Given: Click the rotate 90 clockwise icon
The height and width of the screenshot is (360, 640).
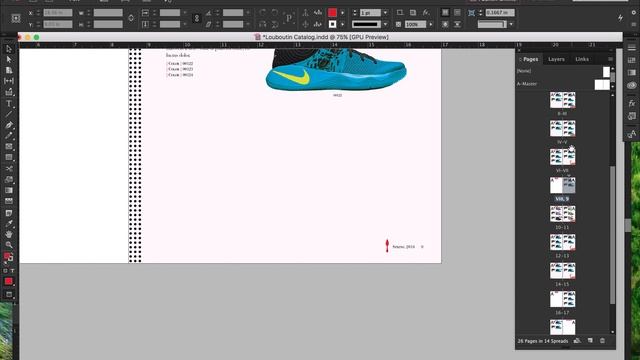Looking at the screenshot, I should pyautogui.click(x=262, y=13).
